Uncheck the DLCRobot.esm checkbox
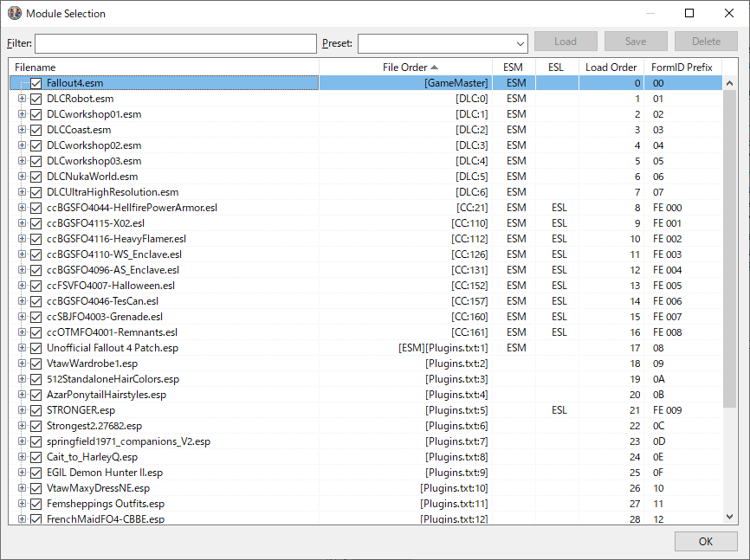Viewport: 750px width, 560px height. click(36, 99)
